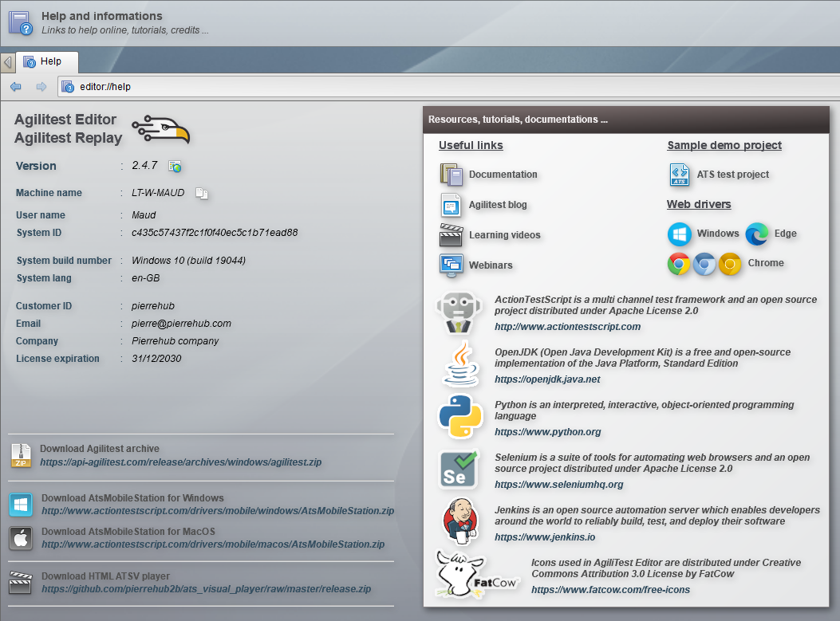The height and width of the screenshot is (621, 840).
Task: Click the Windows web driver icon
Action: [680, 234]
